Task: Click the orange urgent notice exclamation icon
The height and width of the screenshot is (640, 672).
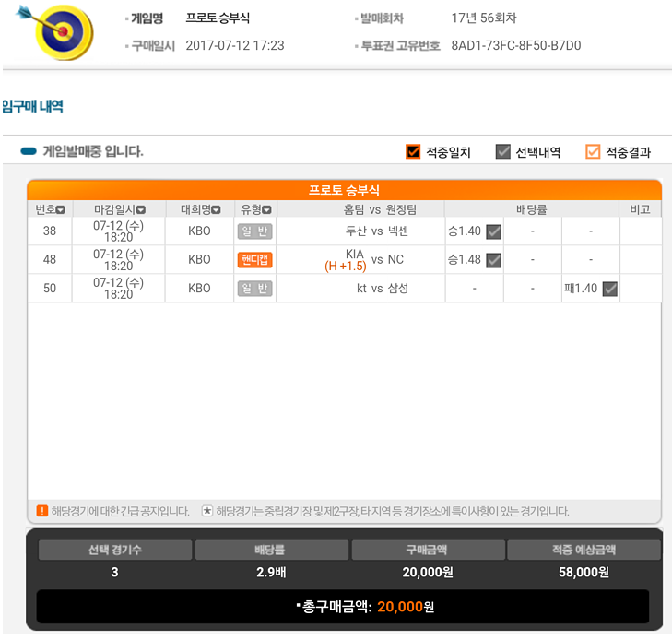Action: (42, 511)
